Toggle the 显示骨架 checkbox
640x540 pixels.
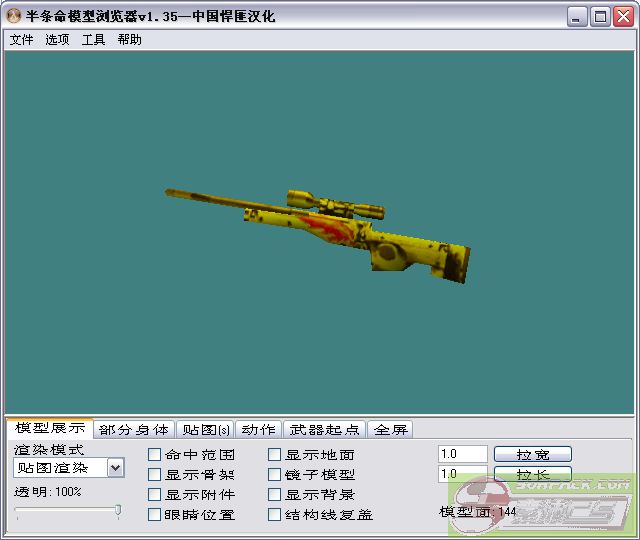point(155,475)
